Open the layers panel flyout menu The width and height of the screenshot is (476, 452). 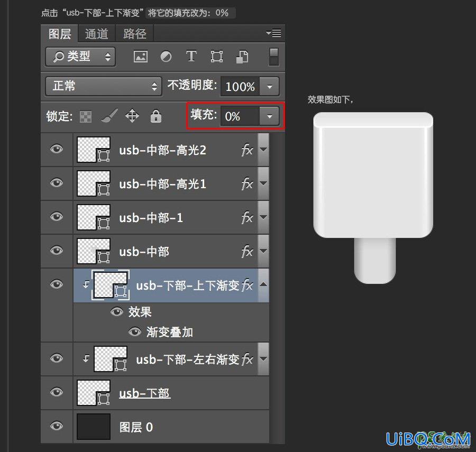click(273, 32)
